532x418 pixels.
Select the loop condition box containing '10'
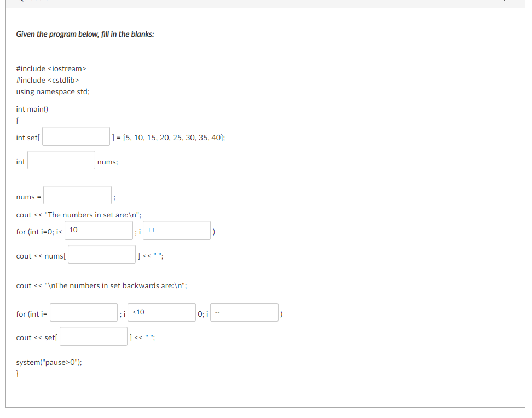(99, 230)
